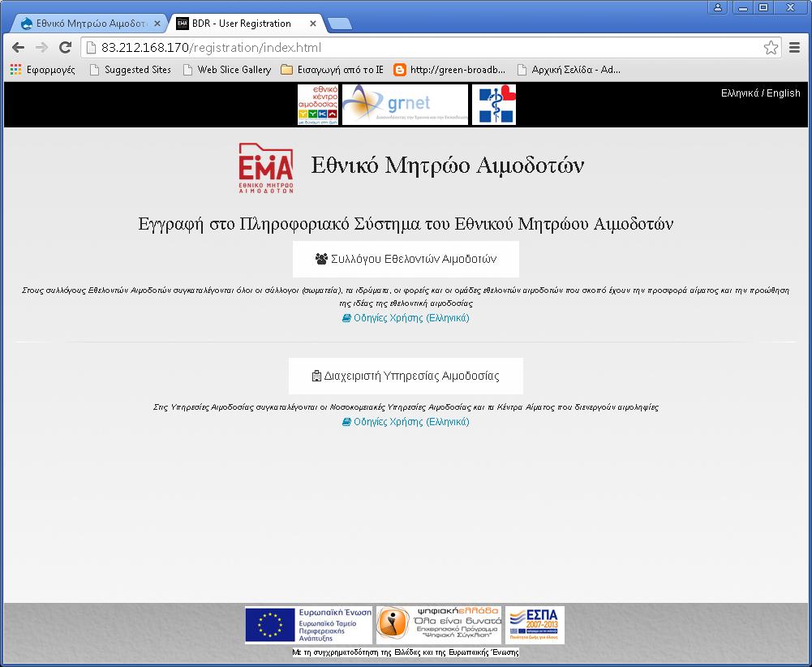Click the red EMA logo
This screenshot has height=667, width=812.
pyautogui.click(x=266, y=168)
